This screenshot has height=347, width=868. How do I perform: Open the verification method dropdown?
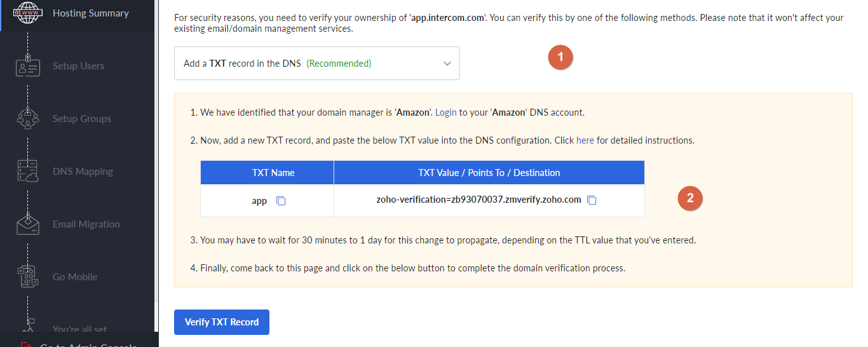(316, 63)
